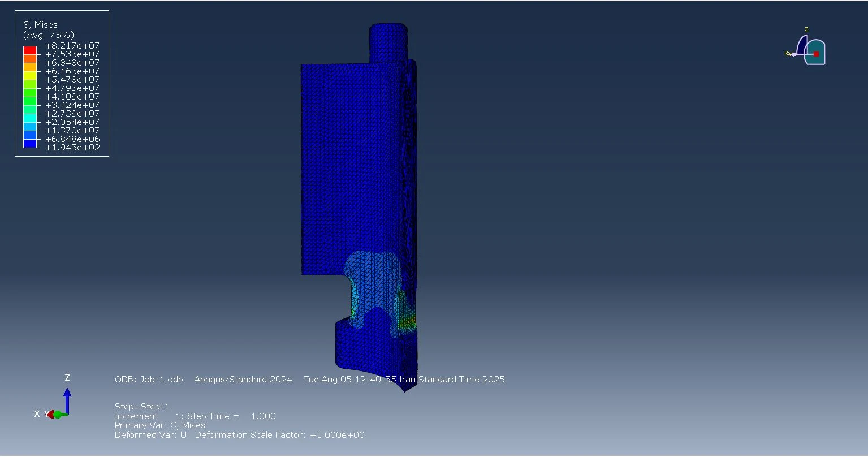Click the Increment Step Time annotation line
The height and width of the screenshot is (457, 868).
195,416
